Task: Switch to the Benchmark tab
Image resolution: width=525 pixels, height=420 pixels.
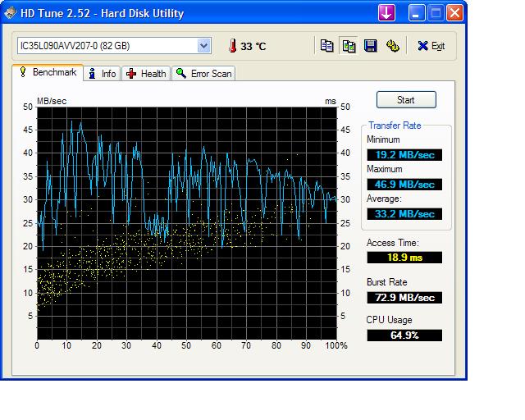Action: point(48,72)
